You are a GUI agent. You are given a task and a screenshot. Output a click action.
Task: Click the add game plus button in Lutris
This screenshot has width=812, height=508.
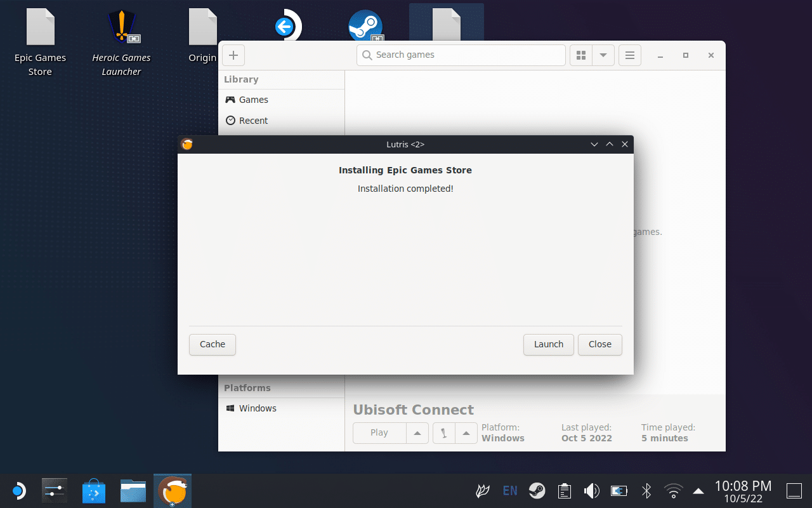tap(233, 55)
